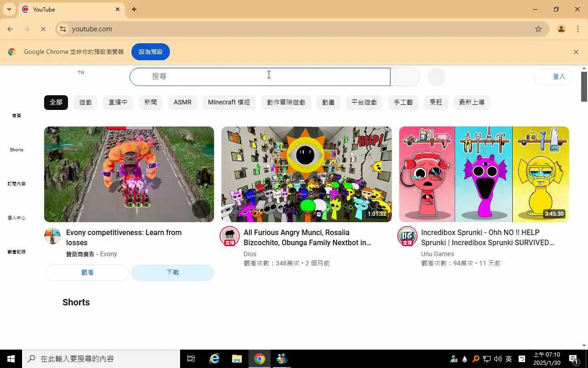Screen dimensions: 588x368
Task: Open 觀看記錄 in the left sidebar
Action: (17, 252)
